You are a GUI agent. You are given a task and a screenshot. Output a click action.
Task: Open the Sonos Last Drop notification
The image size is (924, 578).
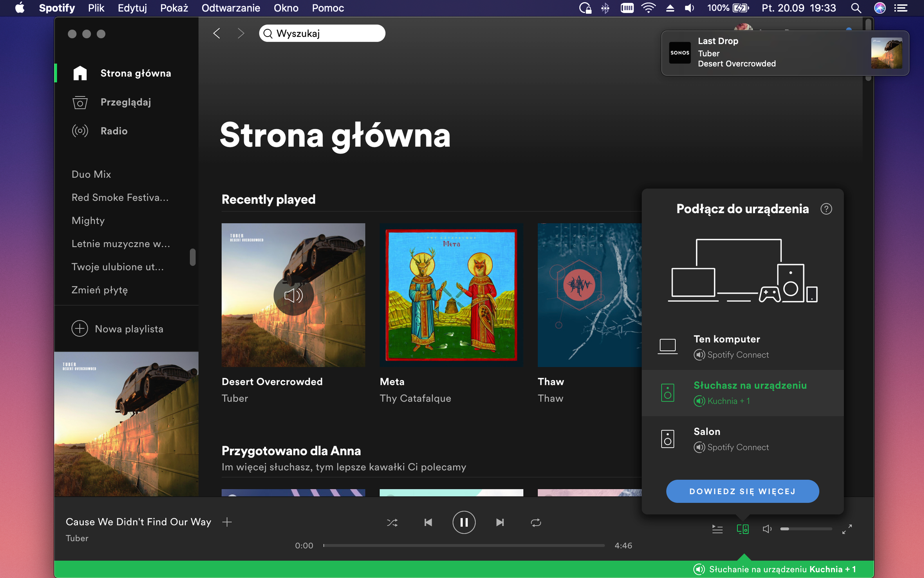[785, 53]
